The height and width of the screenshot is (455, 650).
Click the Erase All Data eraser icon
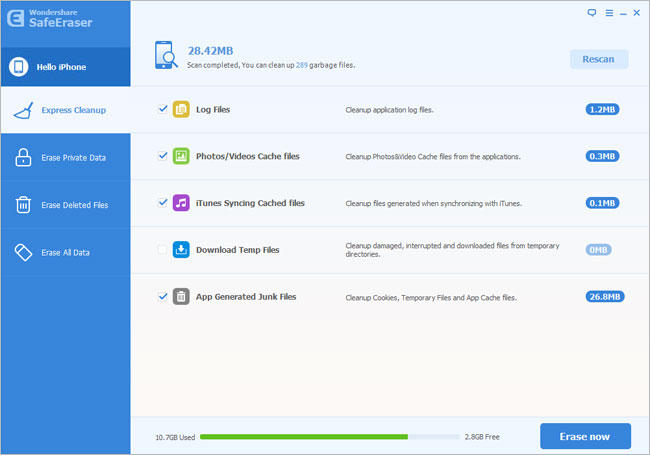tap(23, 252)
